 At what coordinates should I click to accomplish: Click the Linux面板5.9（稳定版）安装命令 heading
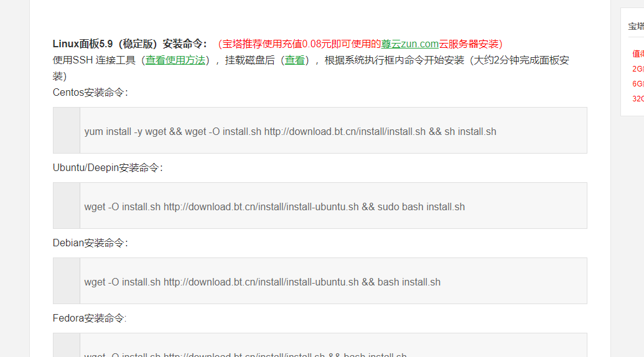click(x=130, y=44)
